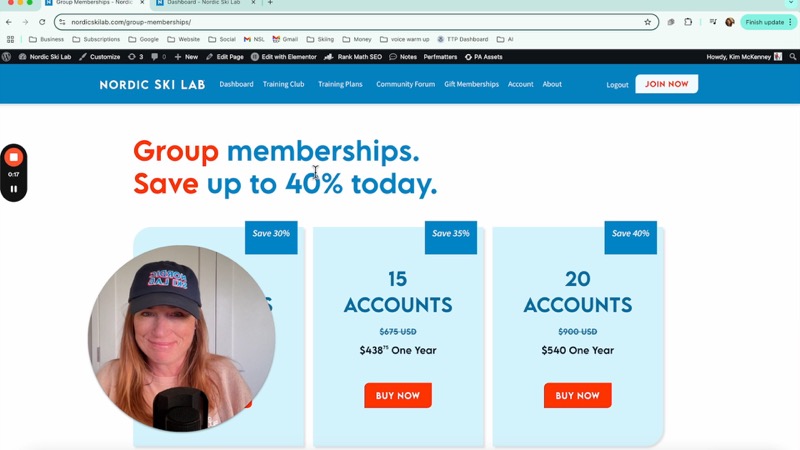Expand the Money bookmarks folder
Image resolution: width=800 pixels, height=450 pixels.
point(357,39)
